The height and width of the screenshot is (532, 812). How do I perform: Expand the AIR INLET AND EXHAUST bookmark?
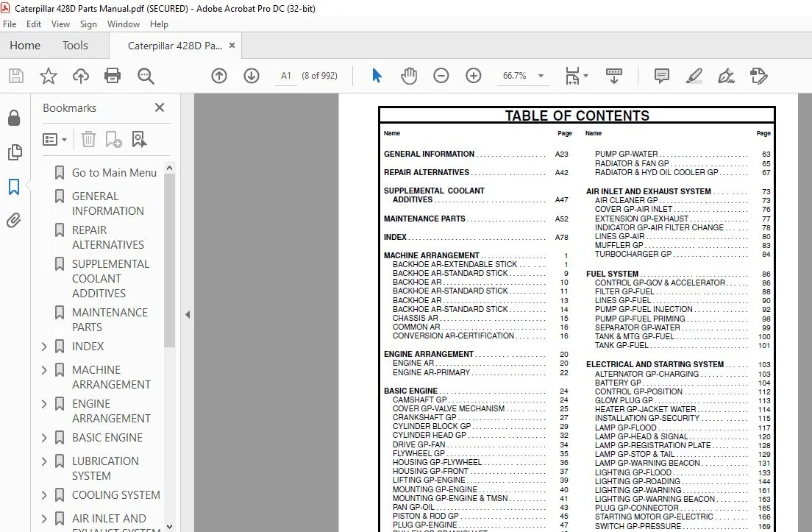click(x=44, y=519)
